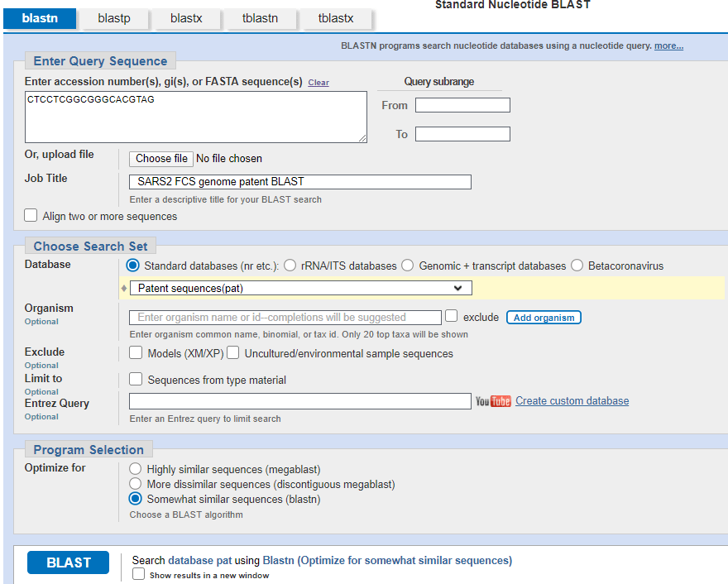Focus the Query subrange To field
The image size is (728, 584).
click(462, 134)
